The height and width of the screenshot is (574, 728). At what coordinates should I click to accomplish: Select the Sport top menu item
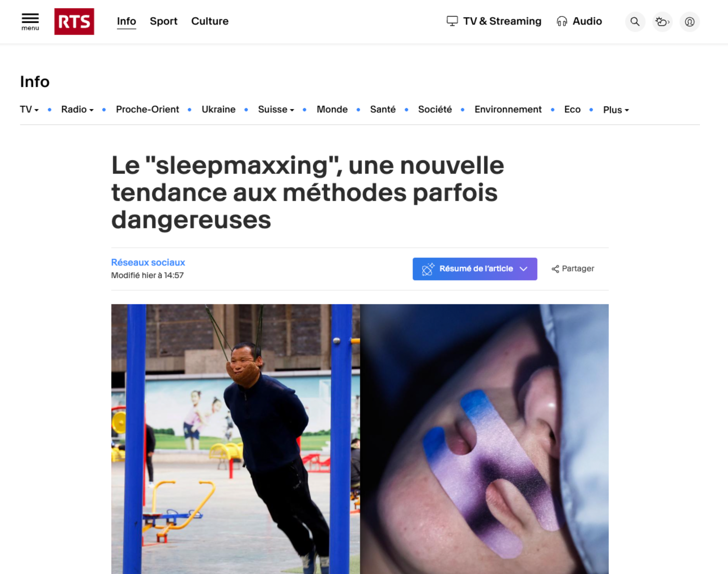coord(163,21)
